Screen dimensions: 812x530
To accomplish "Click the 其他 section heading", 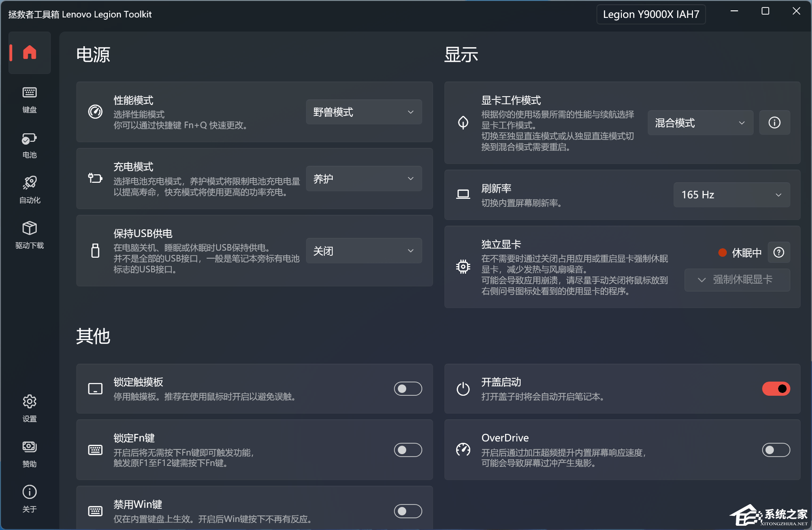I will (93, 336).
